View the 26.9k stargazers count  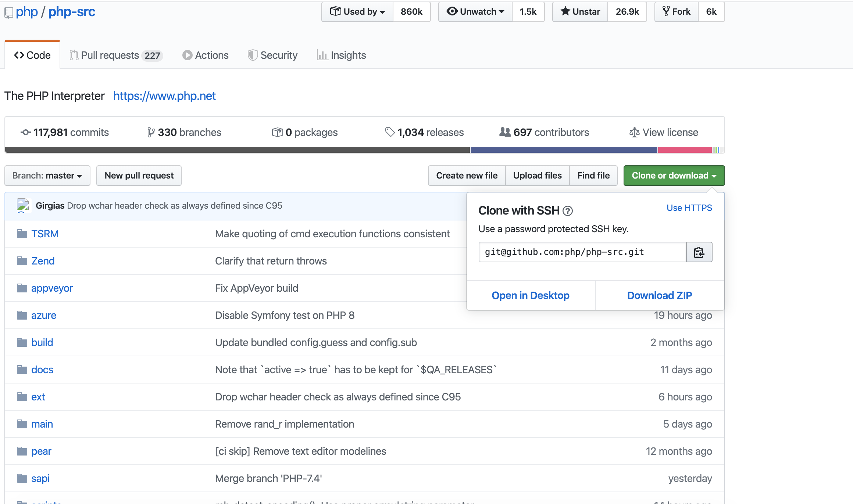(627, 12)
